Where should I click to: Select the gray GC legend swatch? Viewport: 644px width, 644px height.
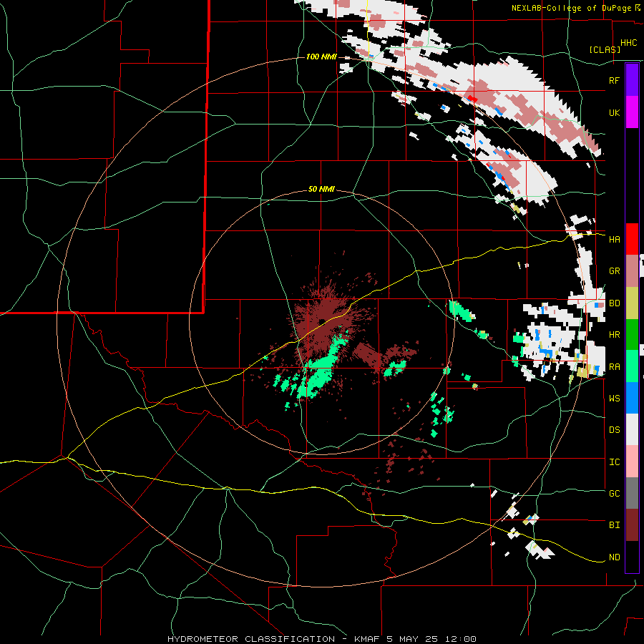click(x=632, y=493)
